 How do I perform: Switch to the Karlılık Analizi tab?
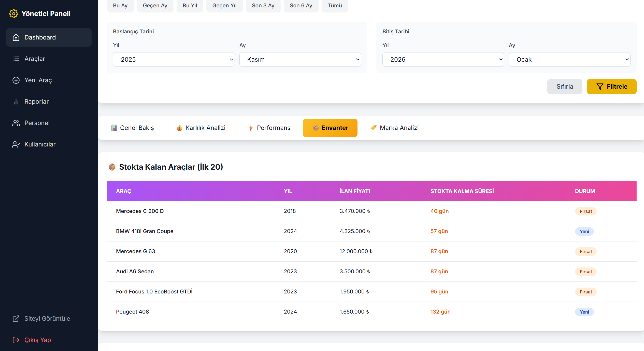point(201,128)
